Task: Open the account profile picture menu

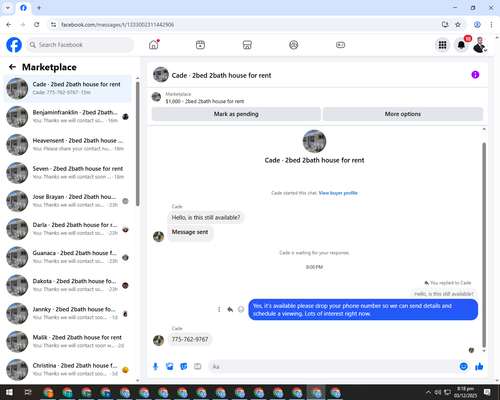Action: (x=480, y=45)
